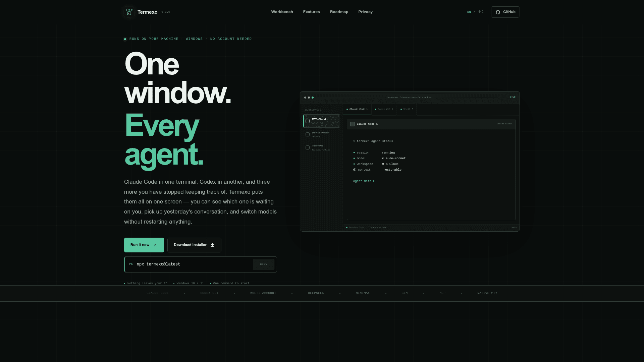Viewport: 644px width, 362px height.
Task: Click DEEPSEEK in the ticker strip
Action: click(x=316, y=293)
